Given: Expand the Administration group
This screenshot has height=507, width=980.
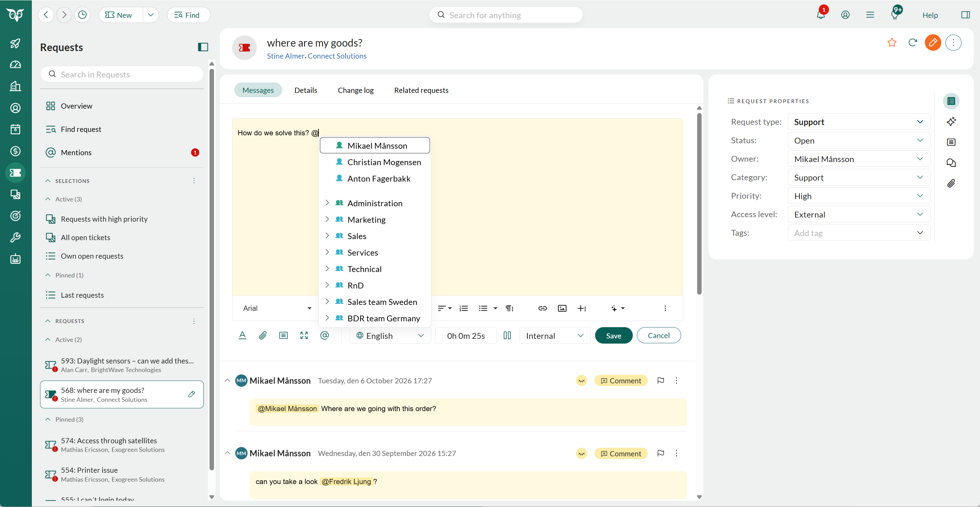Looking at the screenshot, I should point(327,203).
